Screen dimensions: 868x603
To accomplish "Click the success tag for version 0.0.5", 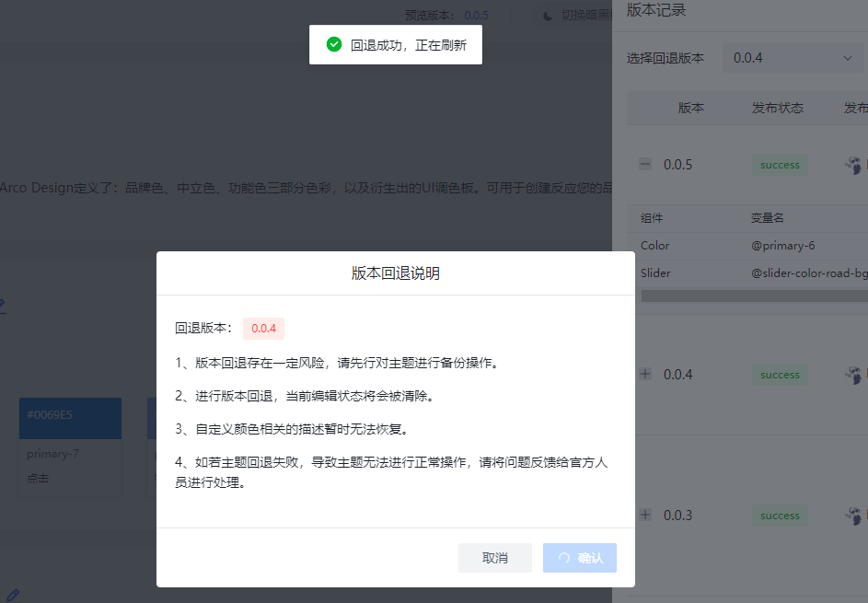I will click(x=780, y=165).
